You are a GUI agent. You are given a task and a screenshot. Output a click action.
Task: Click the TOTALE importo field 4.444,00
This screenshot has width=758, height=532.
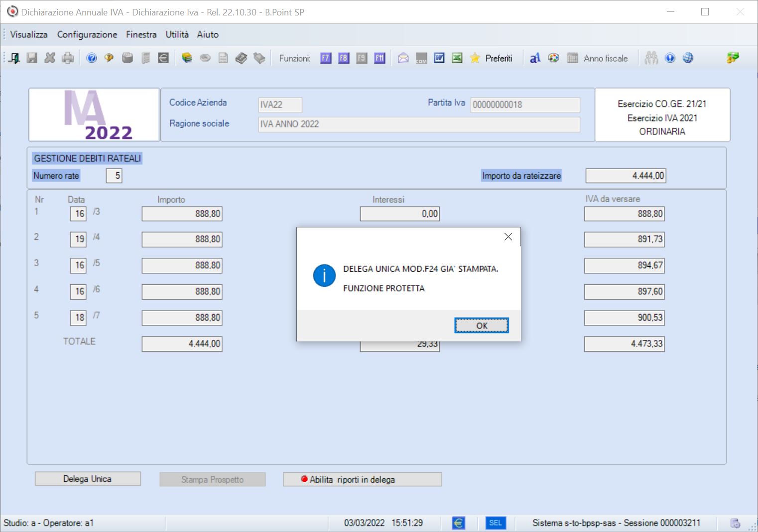pyautogui.click(x=182, y=344)
